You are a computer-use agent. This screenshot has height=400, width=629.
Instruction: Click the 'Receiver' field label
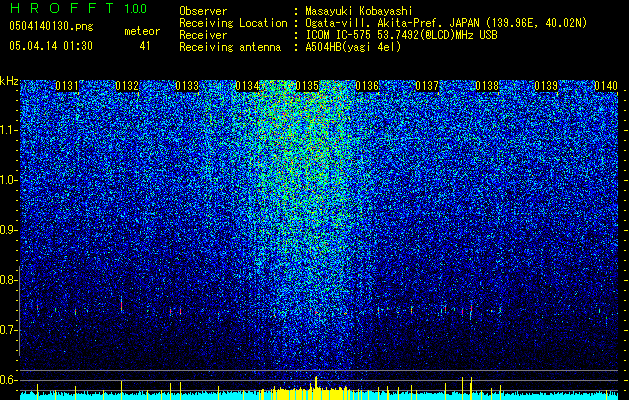coord(203,35)
